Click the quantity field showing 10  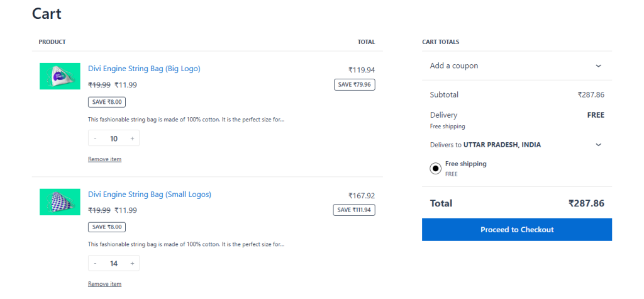(114, 138)
